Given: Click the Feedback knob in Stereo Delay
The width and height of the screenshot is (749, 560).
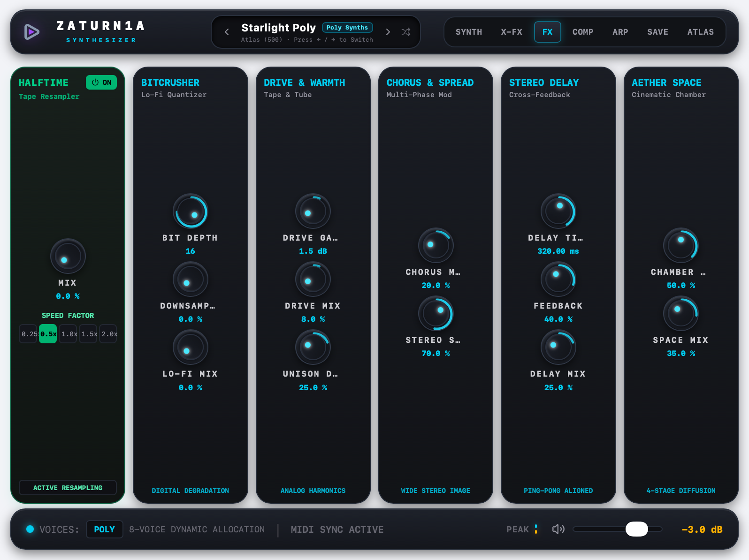Looking at the screenshot, I should pos(558,279).
